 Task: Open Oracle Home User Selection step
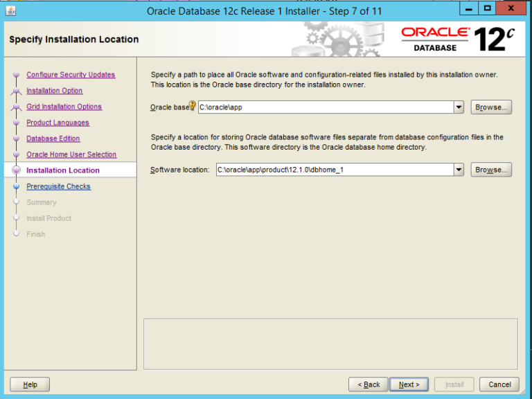point(71,154)
